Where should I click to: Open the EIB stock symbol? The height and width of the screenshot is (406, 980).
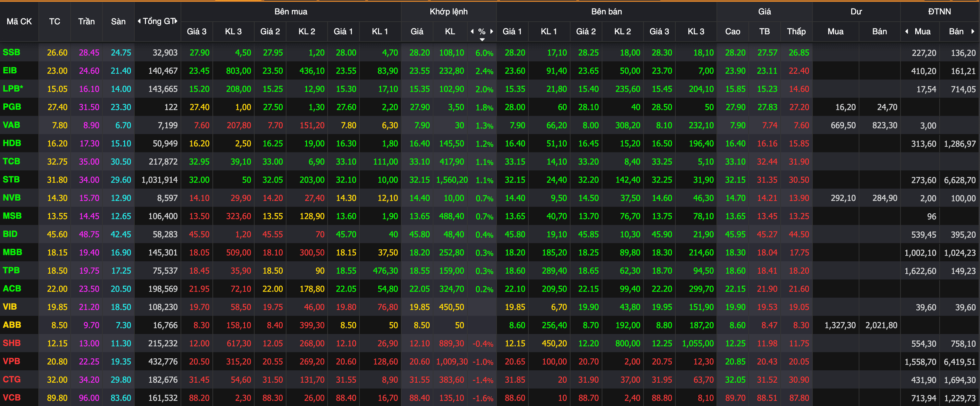coord(10,70)
